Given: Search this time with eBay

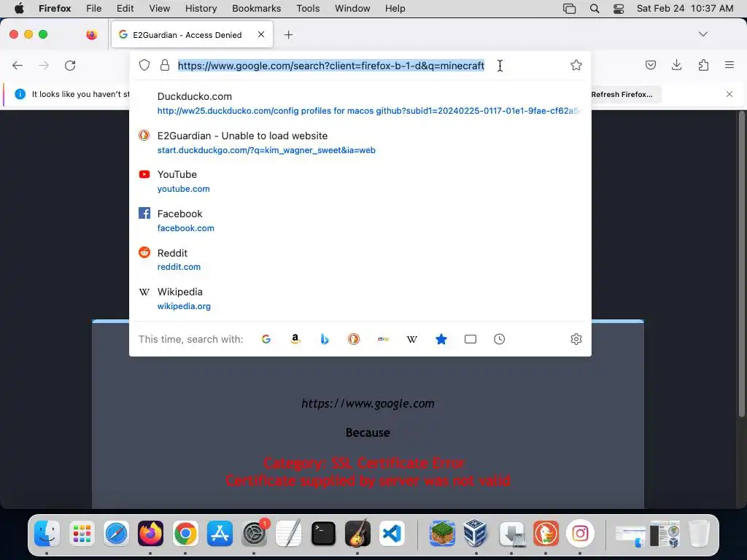Looking at the screenshot, I should tap(383, 339).
